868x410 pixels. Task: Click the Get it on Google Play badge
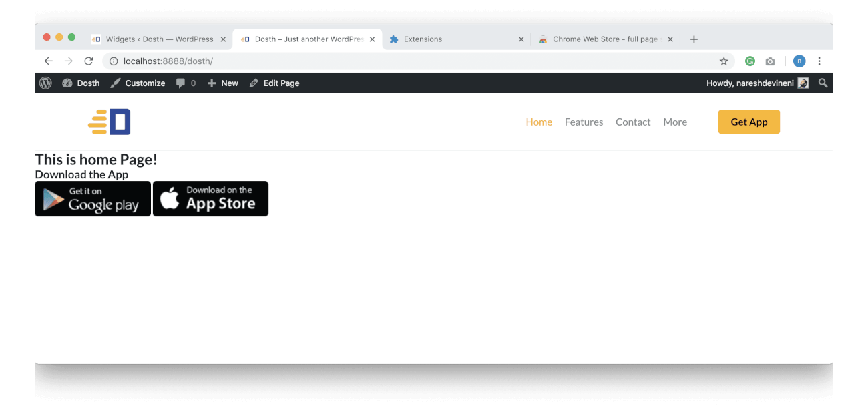point(93,198)
